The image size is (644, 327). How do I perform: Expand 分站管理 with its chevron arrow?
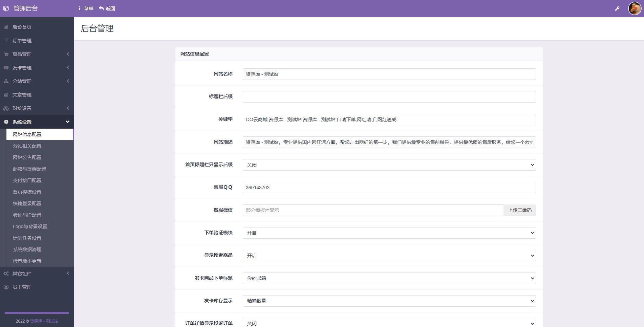pyautogui.click(x=68, y=81)
